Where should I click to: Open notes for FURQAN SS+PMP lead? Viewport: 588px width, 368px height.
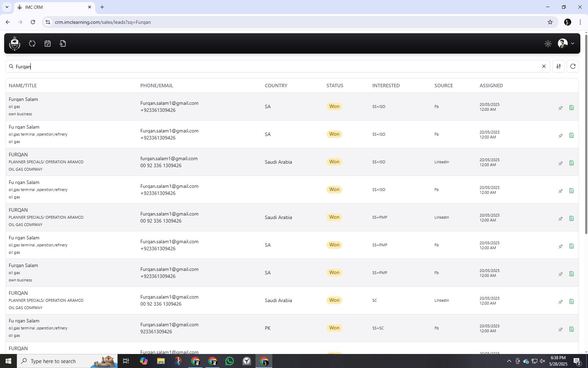pos(572,218)
